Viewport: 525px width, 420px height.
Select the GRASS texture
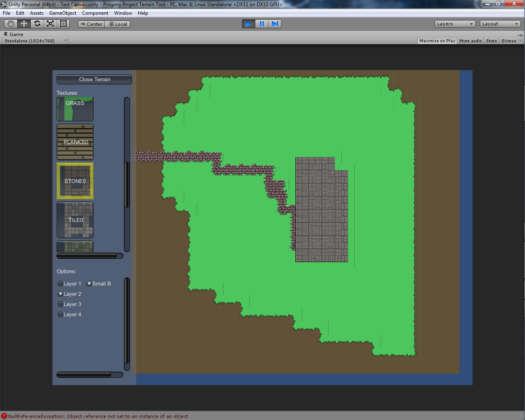(x=75, y=109)
